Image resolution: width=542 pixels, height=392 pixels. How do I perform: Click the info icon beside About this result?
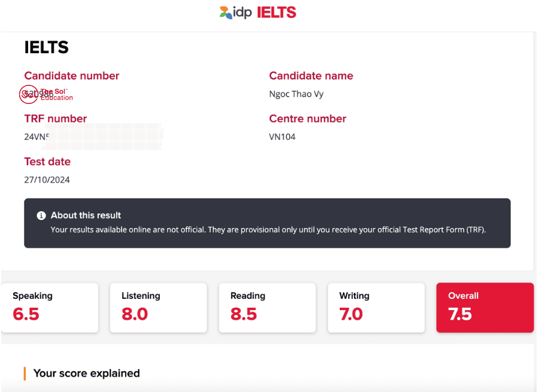[41, 216]
